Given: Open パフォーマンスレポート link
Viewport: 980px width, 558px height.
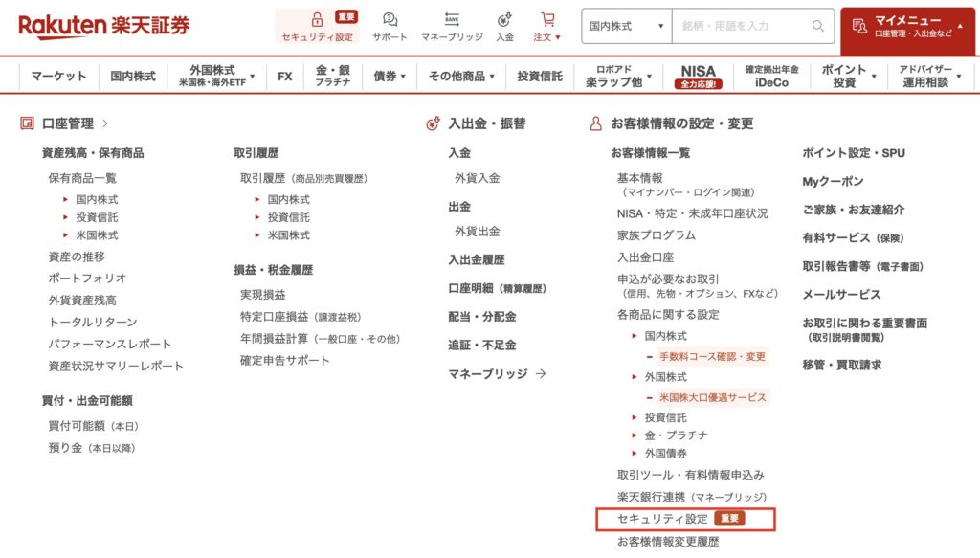Looking at the screenshot, I should tap(109, 344).
